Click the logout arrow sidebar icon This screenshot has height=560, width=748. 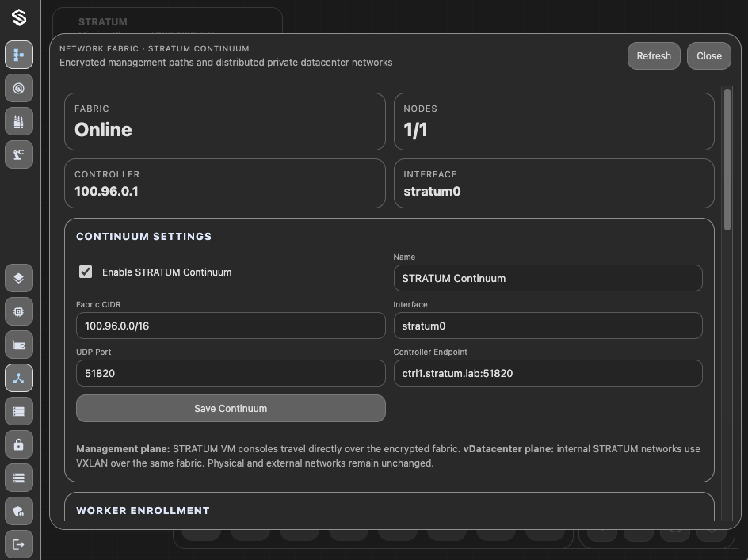point(18,544)
